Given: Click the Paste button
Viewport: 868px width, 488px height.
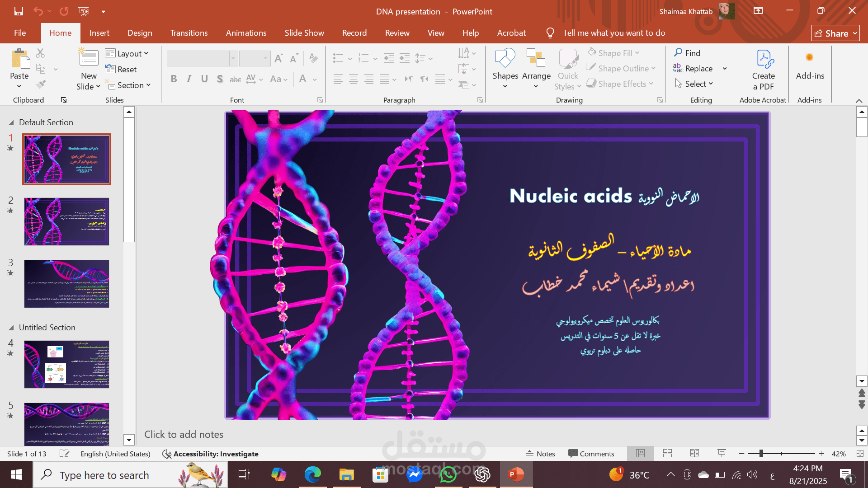Looking at the screenshot, I should (19, 69).
